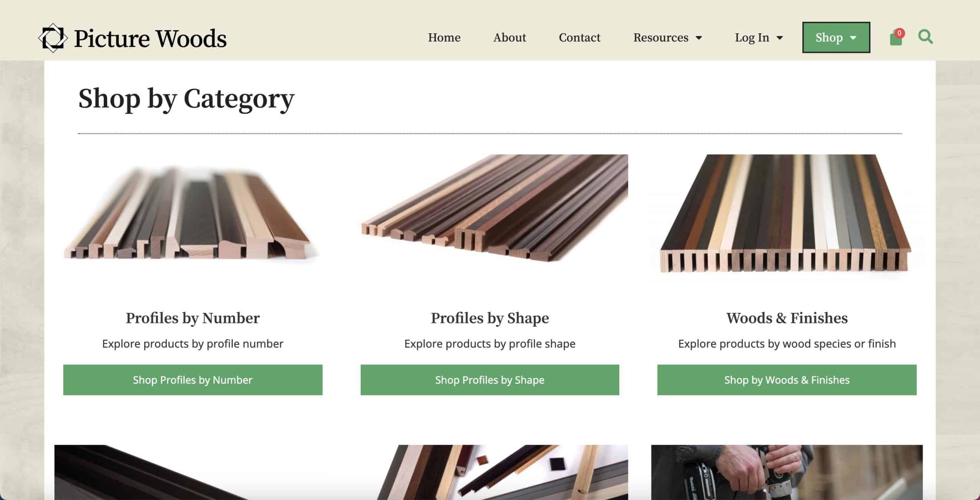Open the About page link

pyautogui.click(x=510, y=37)
